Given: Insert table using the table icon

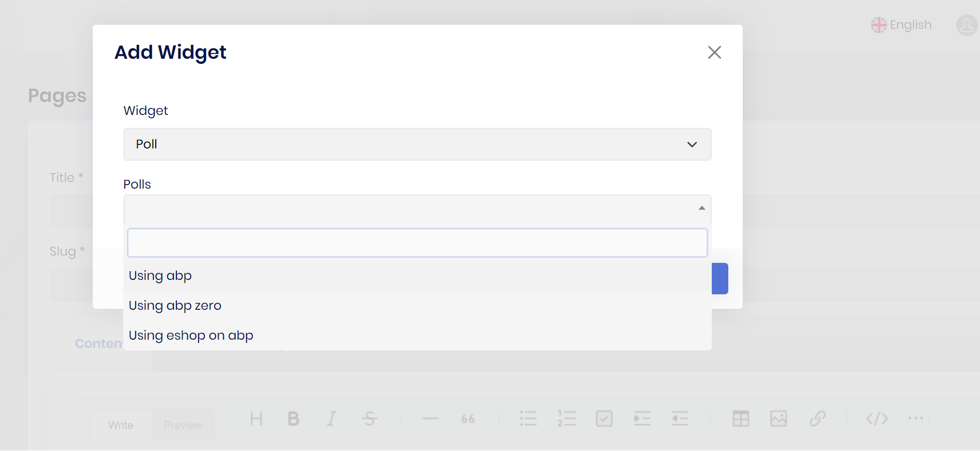Looking at the screenshot, I should 741,419.
